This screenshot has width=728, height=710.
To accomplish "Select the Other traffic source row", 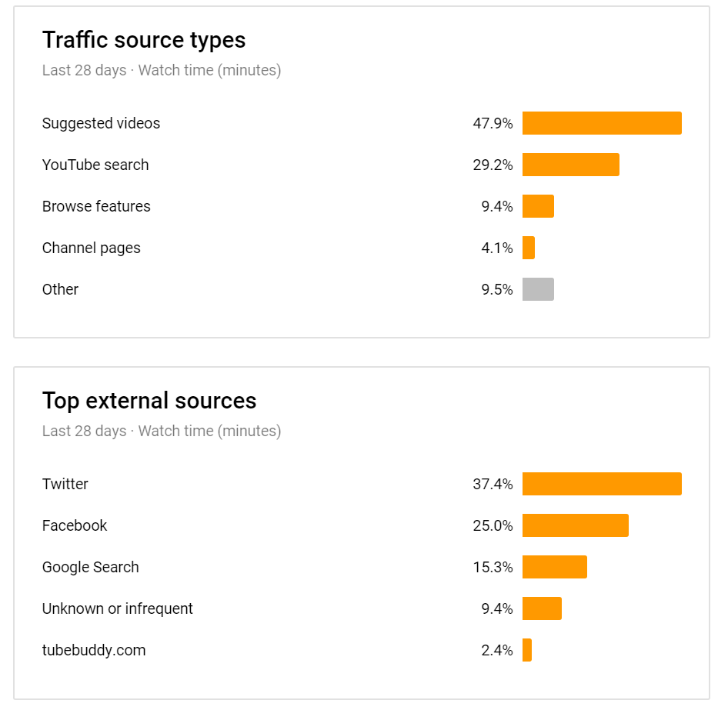I will [x=60, y=289].
